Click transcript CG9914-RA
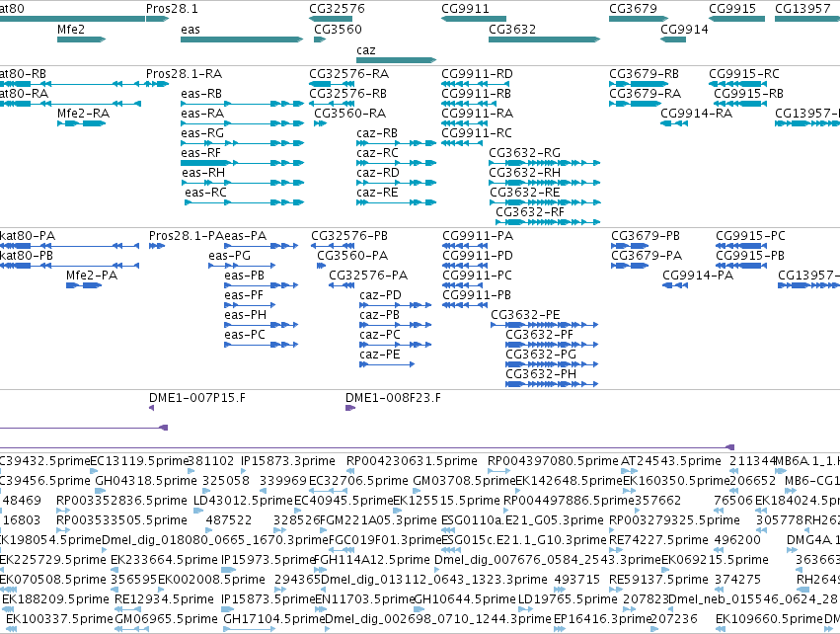840x634 pixels. [x=674, y=123]
